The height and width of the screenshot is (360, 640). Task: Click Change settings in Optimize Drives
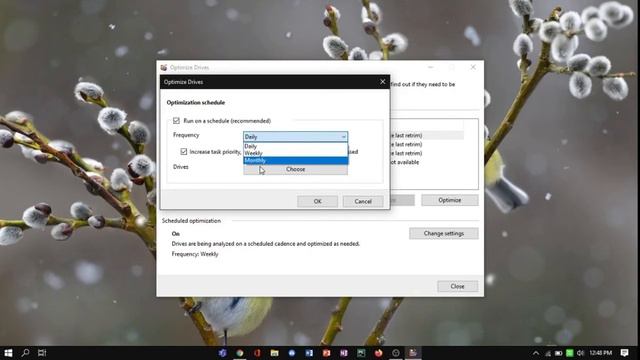[444, 233]
